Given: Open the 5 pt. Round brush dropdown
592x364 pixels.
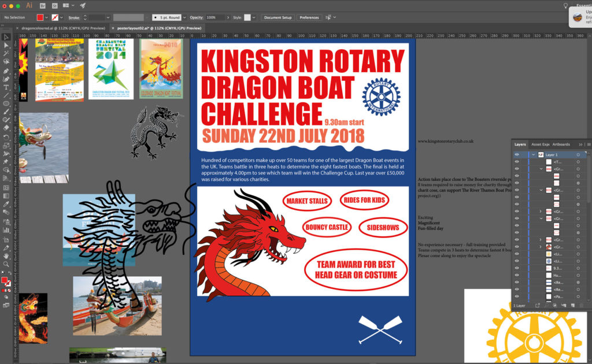Looking at the screenshot, I should (x=184, y=17).
